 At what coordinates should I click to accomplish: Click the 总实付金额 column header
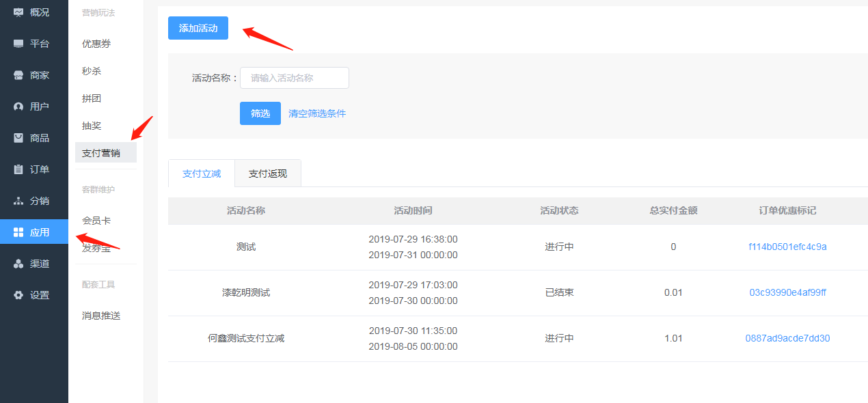[x=673, y=210]
